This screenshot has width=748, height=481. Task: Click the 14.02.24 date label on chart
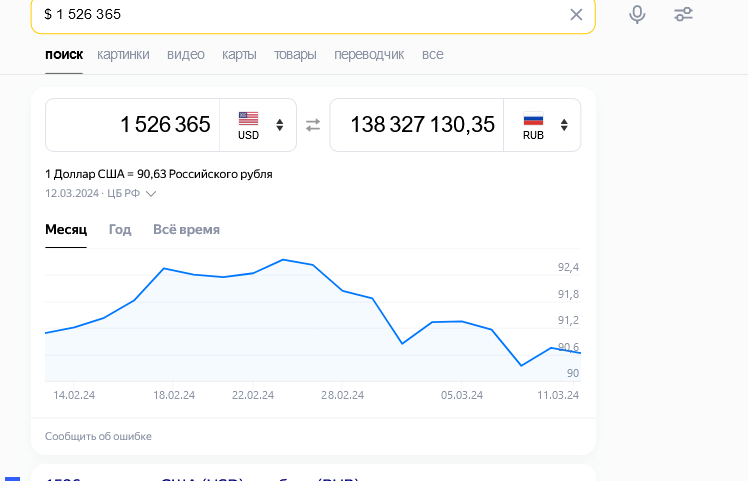(x=74, y=395)
